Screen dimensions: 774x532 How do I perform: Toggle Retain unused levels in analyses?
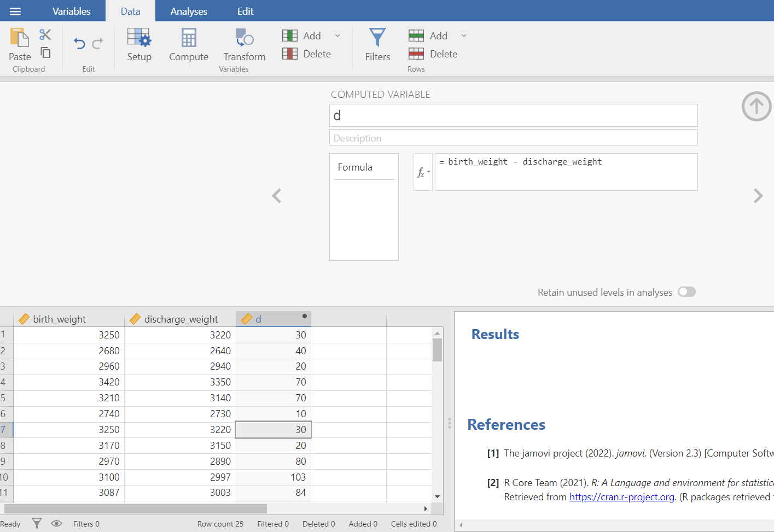pyautogui.click(x=686, y=292)
